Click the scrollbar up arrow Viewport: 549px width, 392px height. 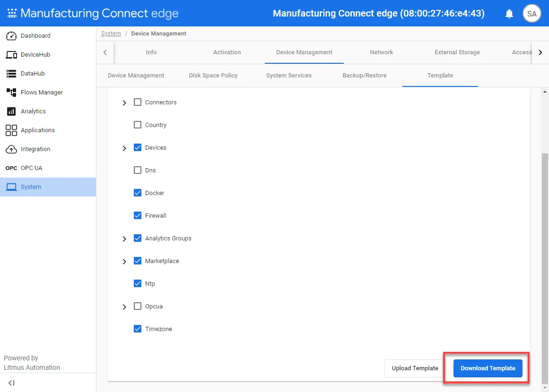pyautogui.click(x=544, y=92)
